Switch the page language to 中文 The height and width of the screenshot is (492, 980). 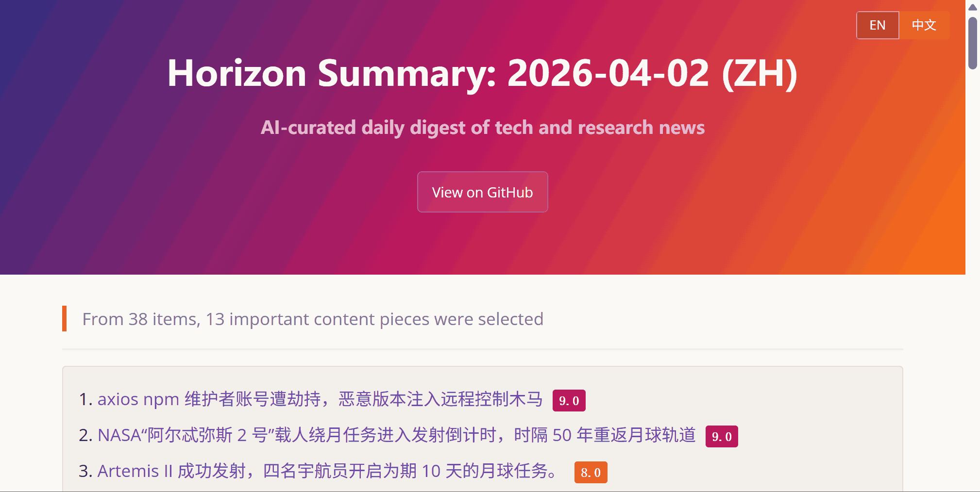pos(924,25)
